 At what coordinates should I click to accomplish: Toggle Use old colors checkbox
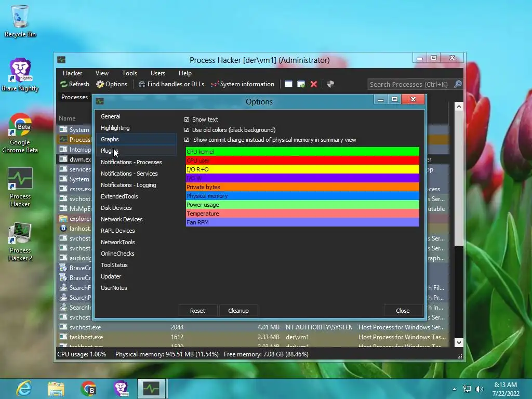tap(187, 130)
